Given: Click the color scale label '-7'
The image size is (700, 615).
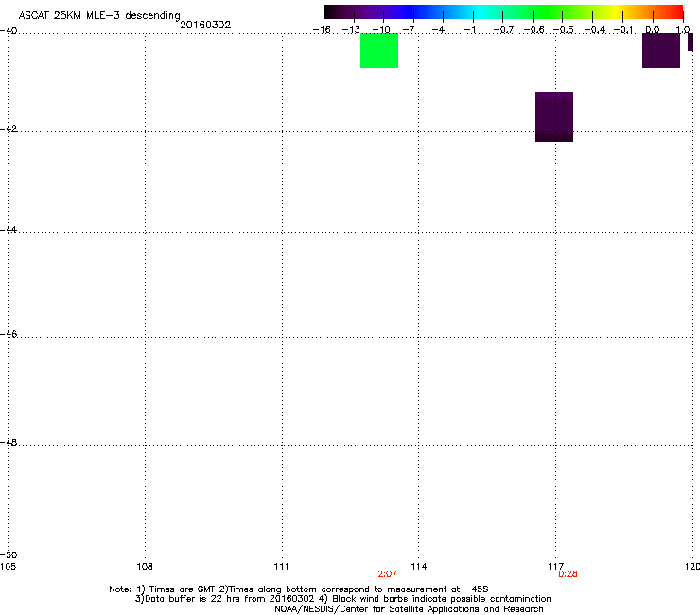Looking at the screenshot, I should click(409, 30).
